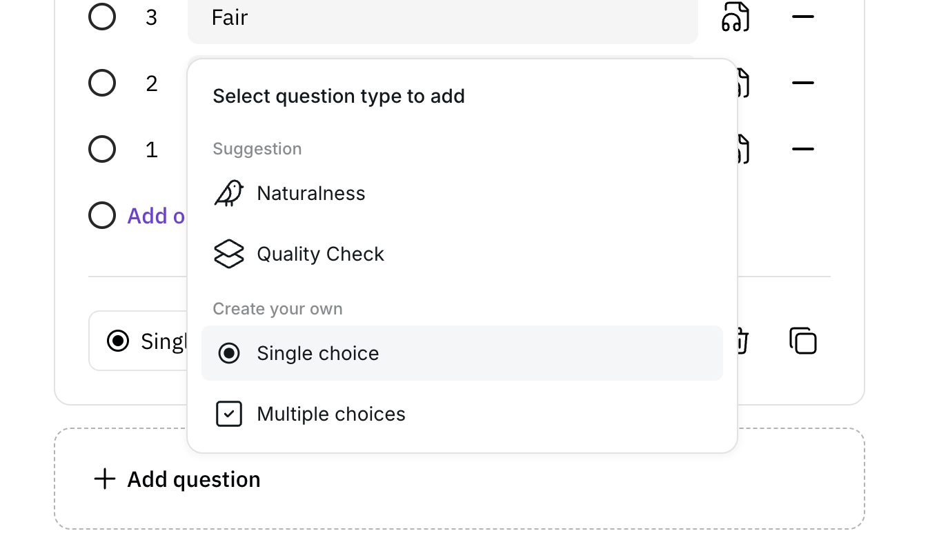948x560 pixels.
Task: Click the plus icon beside Add question
Action: pyautogui.click(x=105, y=479)
